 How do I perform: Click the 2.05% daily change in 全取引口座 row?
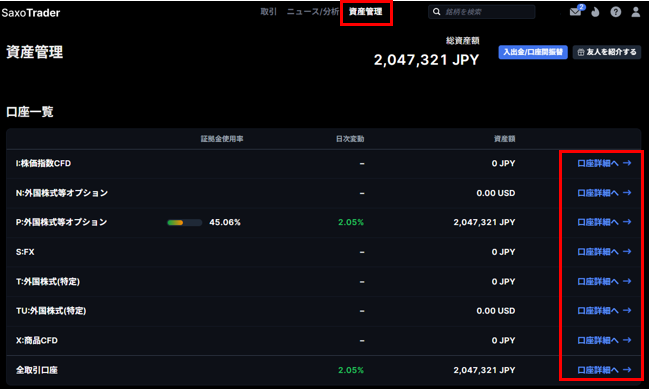[351, 370]
